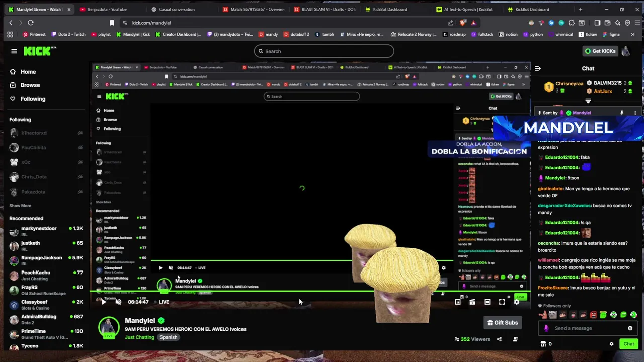Open Mandylel channel name link
The image size is (644, 362).
tap(140, 320)
